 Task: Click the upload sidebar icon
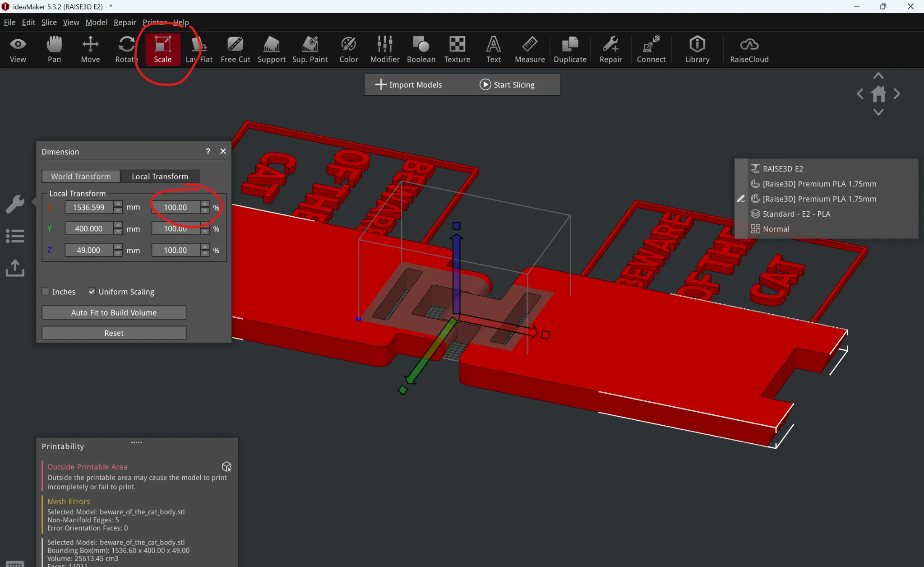15,268
